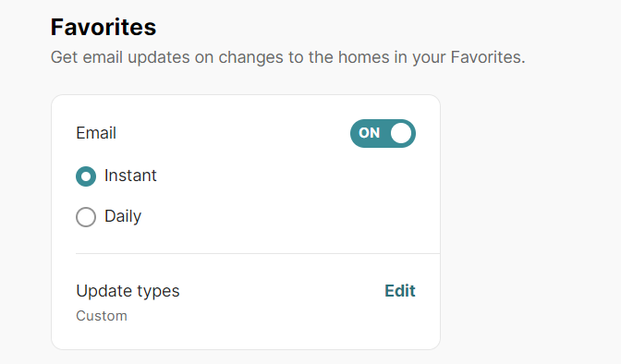Click the empty circle beside Daily
The width and height of the screenshot is (621, 364).
pos(86,217)
